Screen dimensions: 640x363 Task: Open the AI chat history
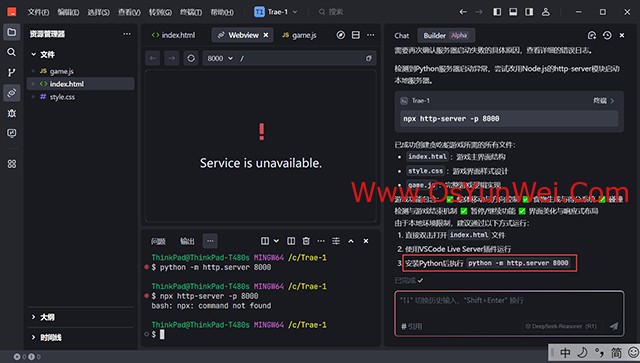click(x=607, y=36)
